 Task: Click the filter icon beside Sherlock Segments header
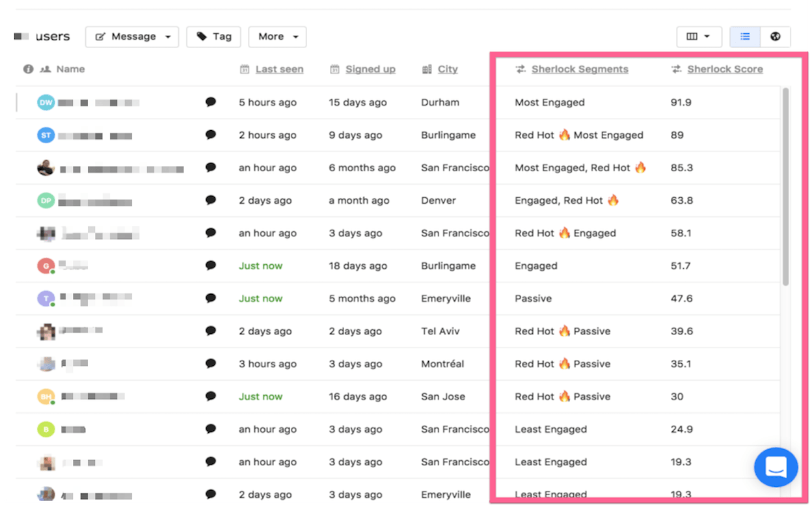click(x=521, y=69)
